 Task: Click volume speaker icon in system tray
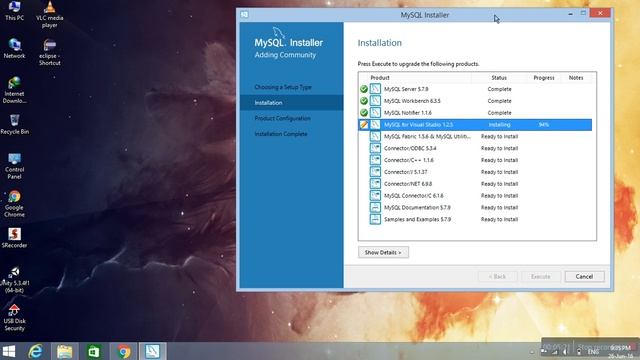pos(565,351)
